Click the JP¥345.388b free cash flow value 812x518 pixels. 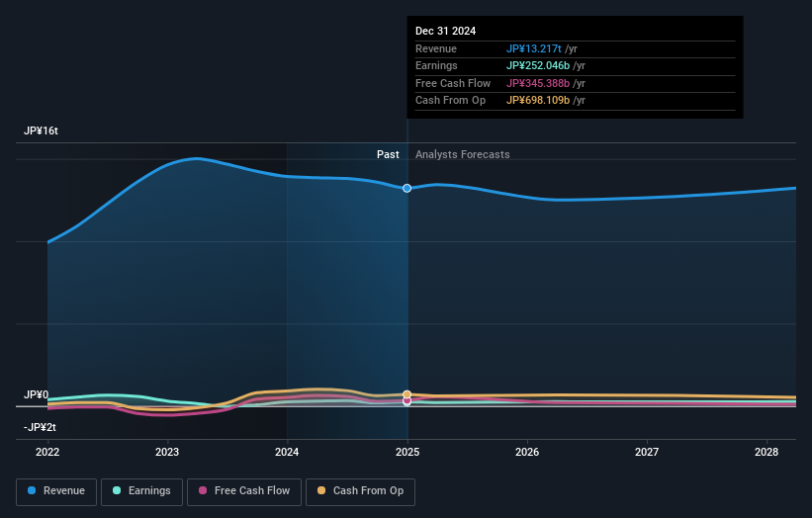click(x=538, y=83)
